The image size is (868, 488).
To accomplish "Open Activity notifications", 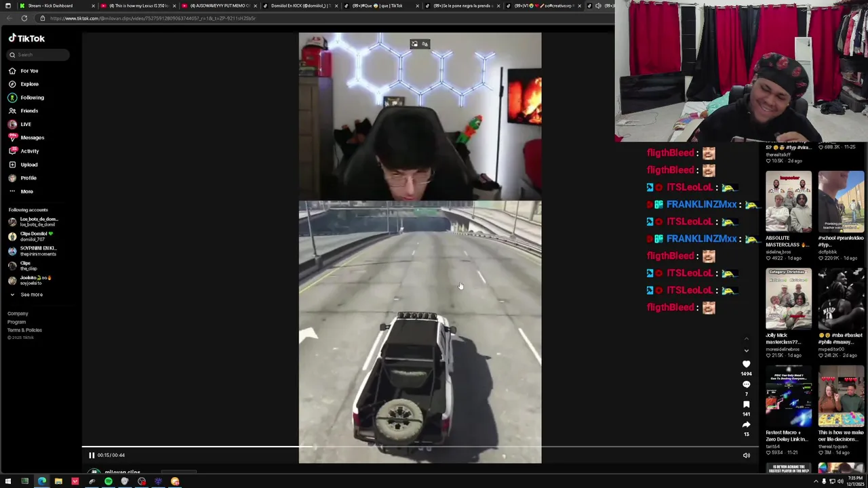I will coord(24,151).
